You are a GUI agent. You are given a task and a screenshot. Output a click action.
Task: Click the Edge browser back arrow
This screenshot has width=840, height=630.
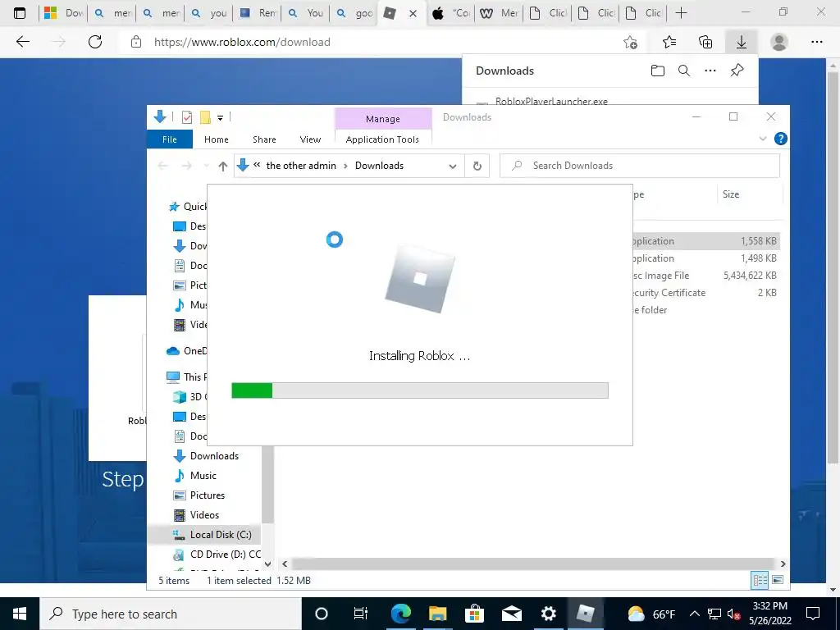point(22,42)
